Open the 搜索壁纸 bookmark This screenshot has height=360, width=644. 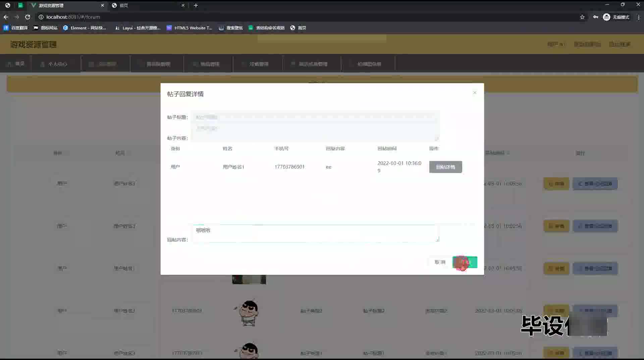point(231,28)
